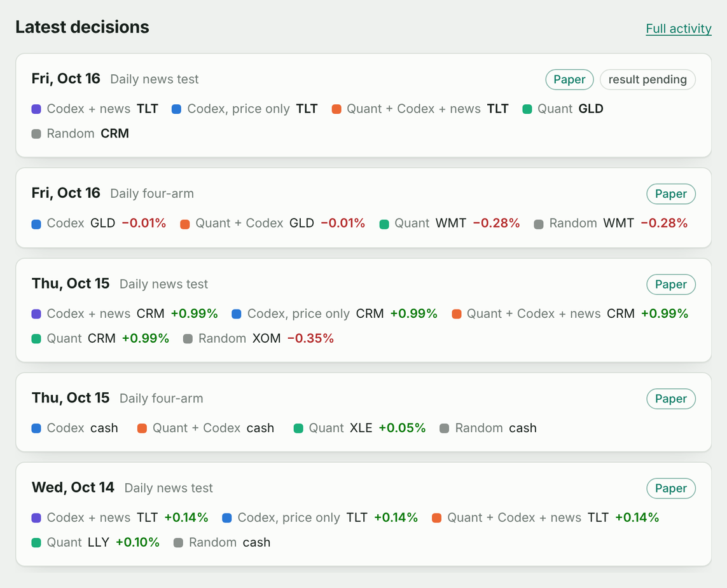
Task: Click green swatch beside Quant GLD
Action: 527,109
